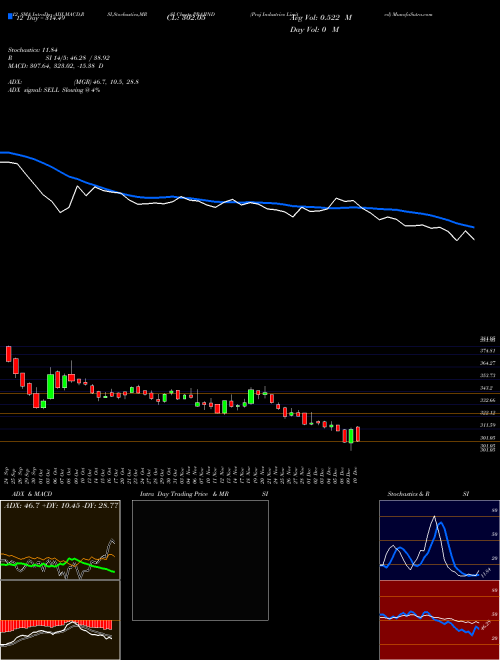
Task: Open the ADX indicator mini chart
Action: coord(60,540)
